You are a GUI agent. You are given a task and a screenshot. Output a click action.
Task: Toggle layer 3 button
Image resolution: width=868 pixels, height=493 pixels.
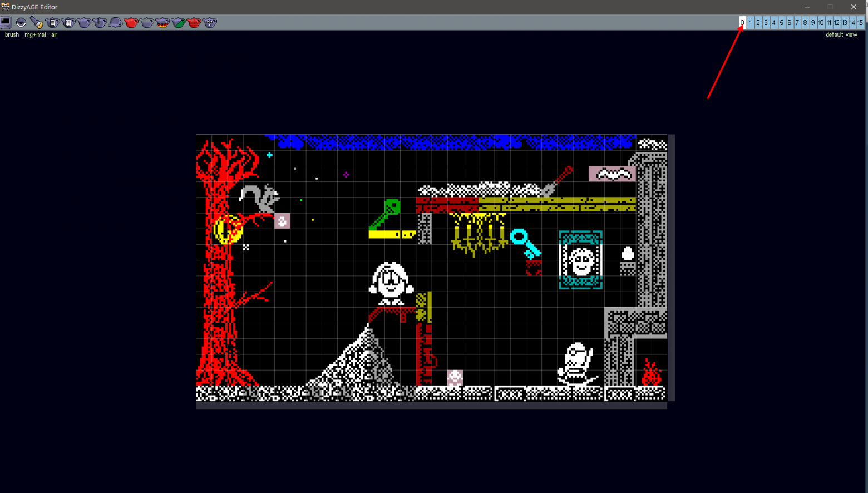coord(766,22)
